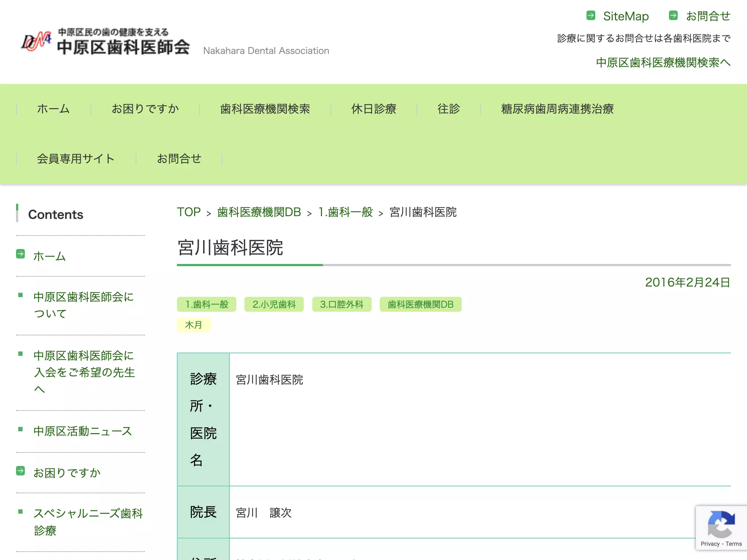Click the green arrow icon beside SiteMap
This screenshot has width=747, height=560.
(x=591, y=15)
